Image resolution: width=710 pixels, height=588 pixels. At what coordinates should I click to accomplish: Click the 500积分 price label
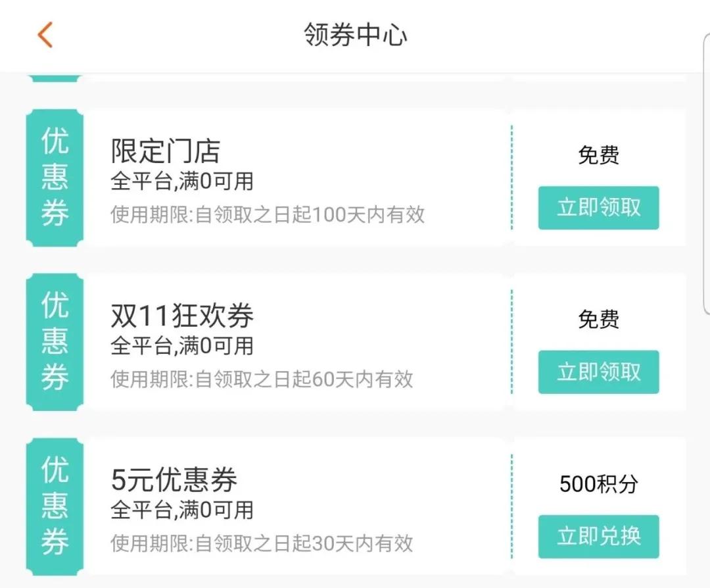[598, 485]
